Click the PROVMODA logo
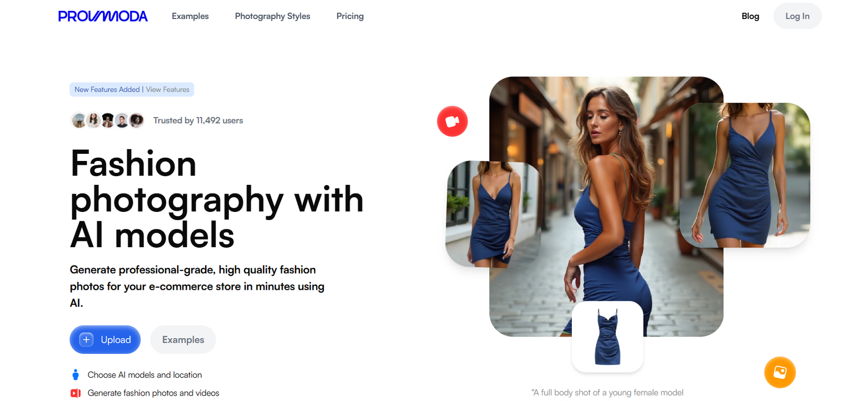The height and width of the screenshot is (401, 868). click(x=103, y=16)
